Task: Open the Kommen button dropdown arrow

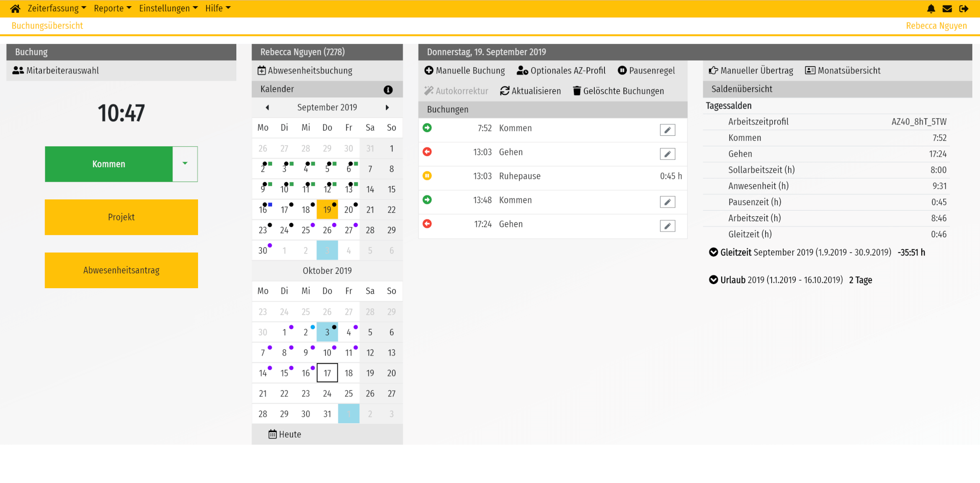Action: point(186,164)
